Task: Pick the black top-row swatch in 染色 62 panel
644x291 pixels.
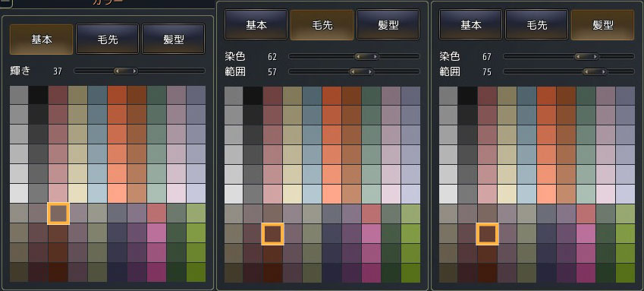Action: click(x=253, y=96)
